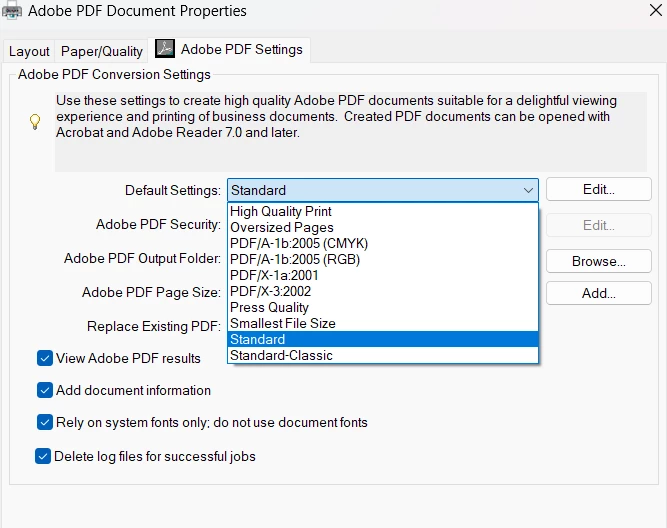Click the lightbulb tip icon
Screen dimensions: 667x528
(35, 121)
